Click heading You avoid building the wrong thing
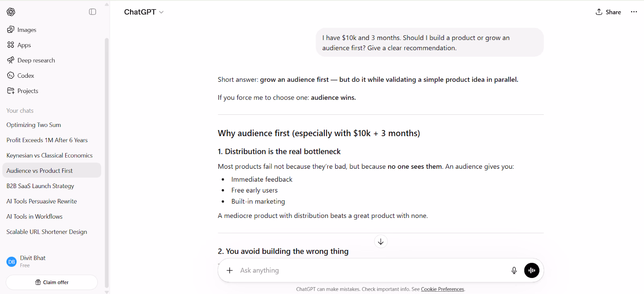The height and width of the screenshot is (294, 644). pos(283,251)
